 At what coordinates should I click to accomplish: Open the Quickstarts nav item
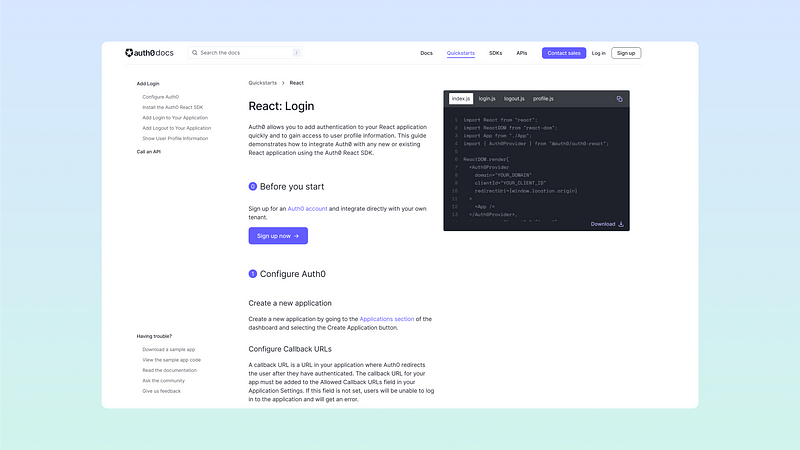pos(461,53)
